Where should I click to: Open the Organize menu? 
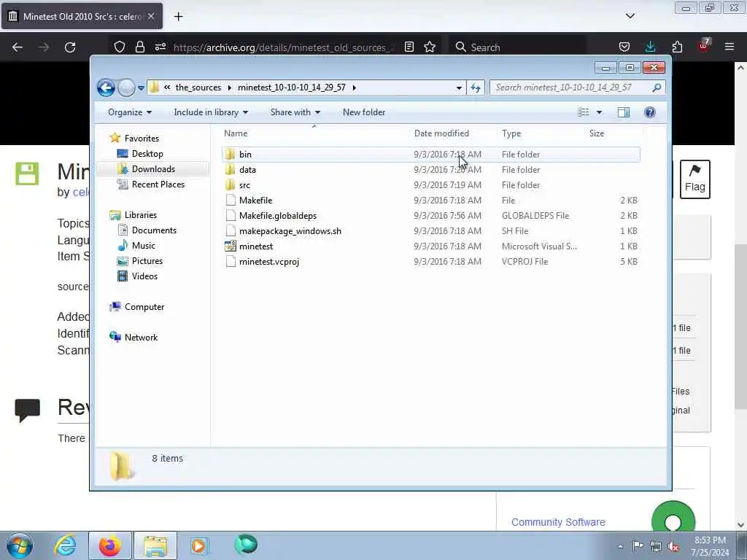[x=130, y=112]
